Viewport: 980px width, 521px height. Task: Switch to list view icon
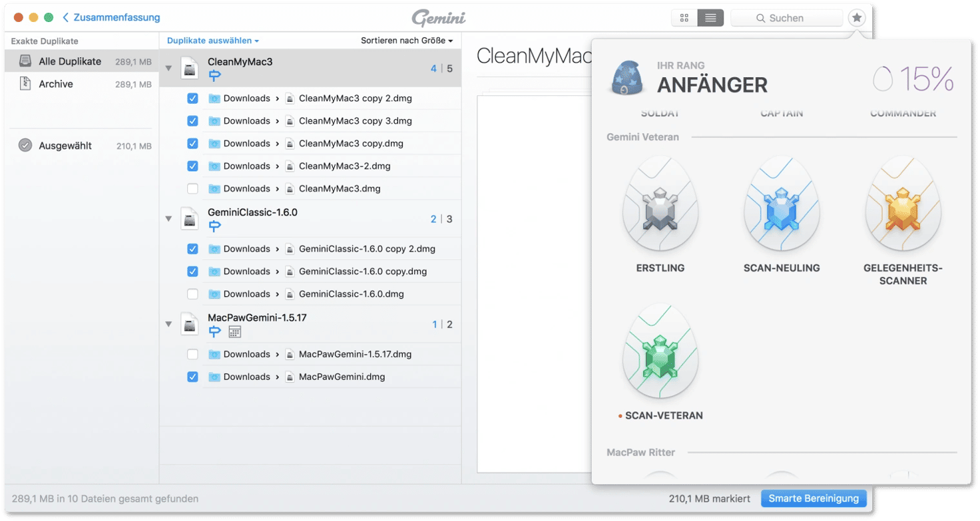(710, 18)
